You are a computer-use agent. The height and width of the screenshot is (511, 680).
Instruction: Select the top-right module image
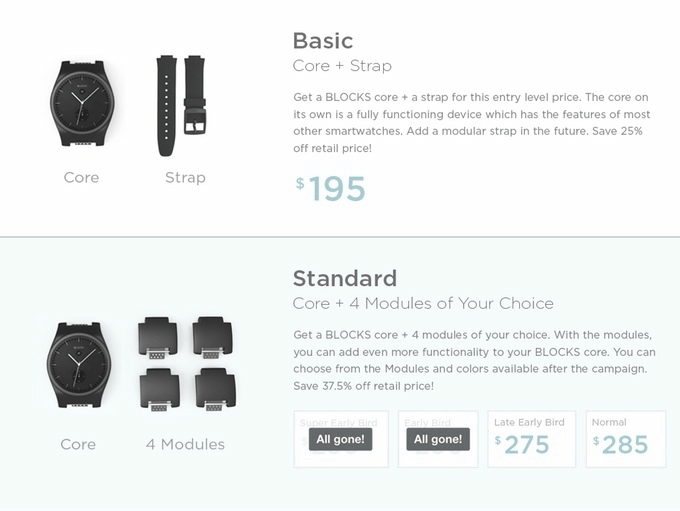[212, 338]
